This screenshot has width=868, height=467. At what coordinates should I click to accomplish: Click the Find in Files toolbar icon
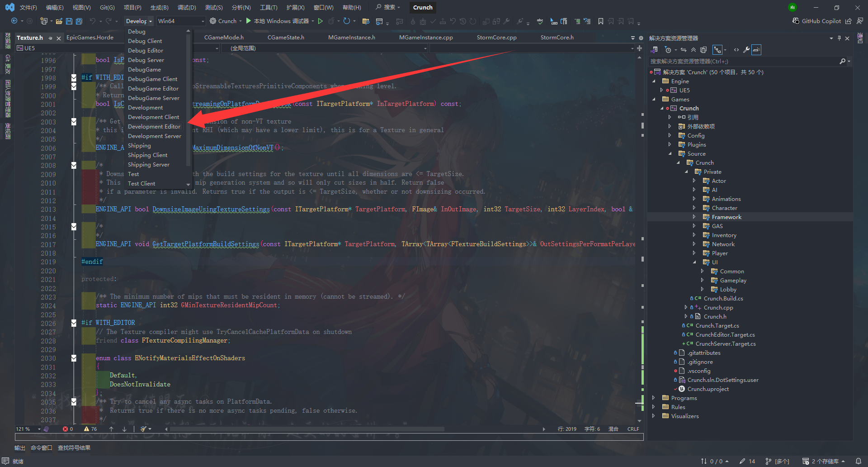click(366, 21)
